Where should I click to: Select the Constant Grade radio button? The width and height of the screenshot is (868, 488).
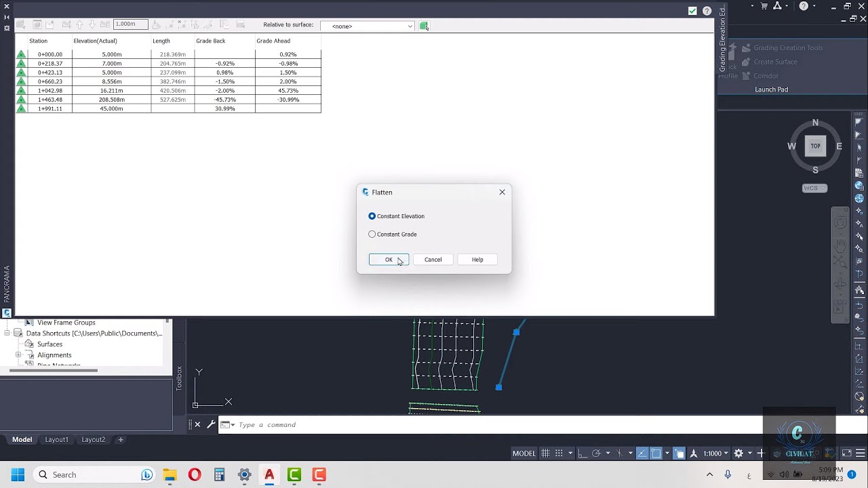[x=372, y=235]
